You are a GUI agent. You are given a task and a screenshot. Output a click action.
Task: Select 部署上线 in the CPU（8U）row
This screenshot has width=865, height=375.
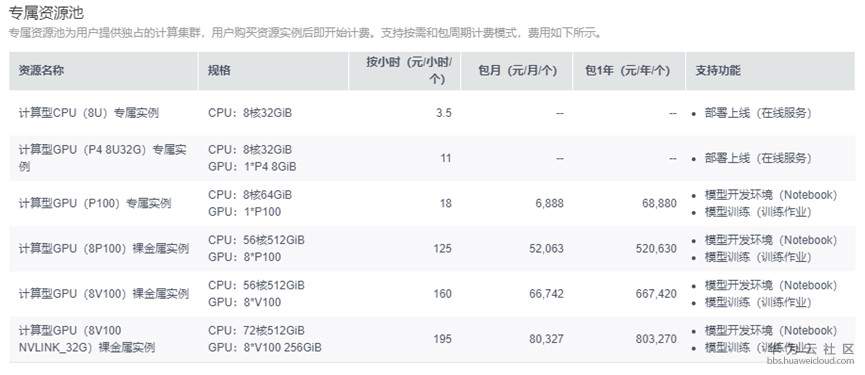pyautogui.click(x=758, y=113)
